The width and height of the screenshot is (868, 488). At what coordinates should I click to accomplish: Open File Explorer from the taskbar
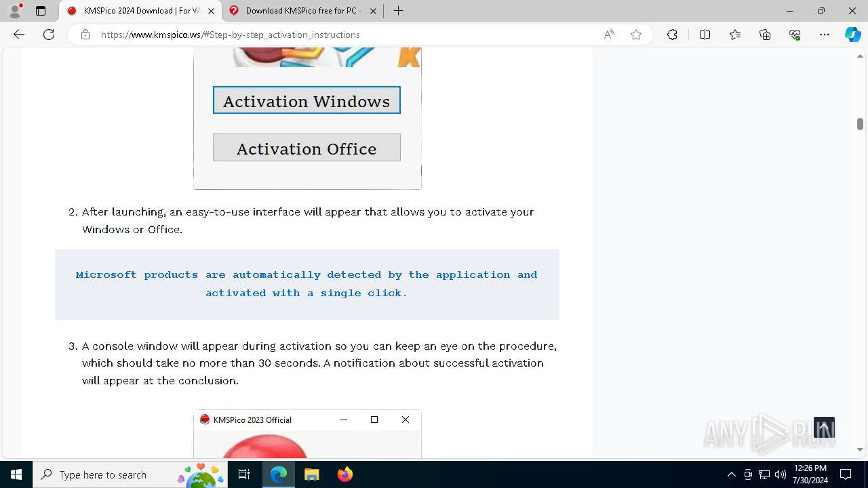[x=311, y=474]
